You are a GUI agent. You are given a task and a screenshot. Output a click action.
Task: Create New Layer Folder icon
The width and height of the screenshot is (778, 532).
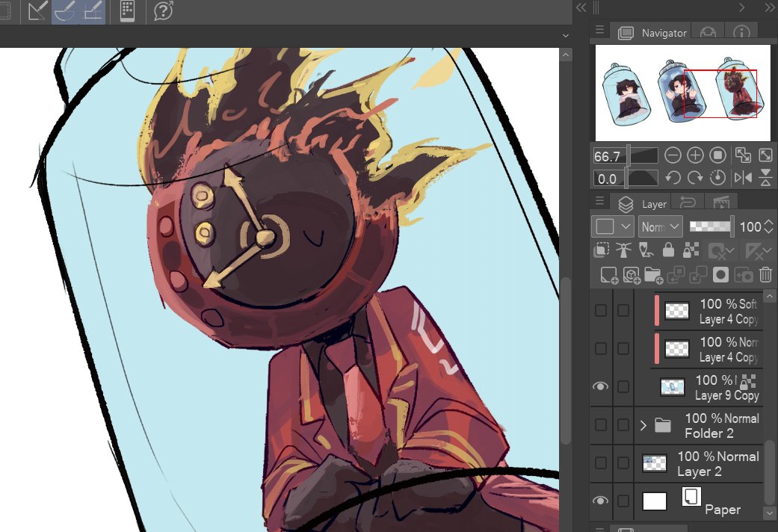(653, 275)
